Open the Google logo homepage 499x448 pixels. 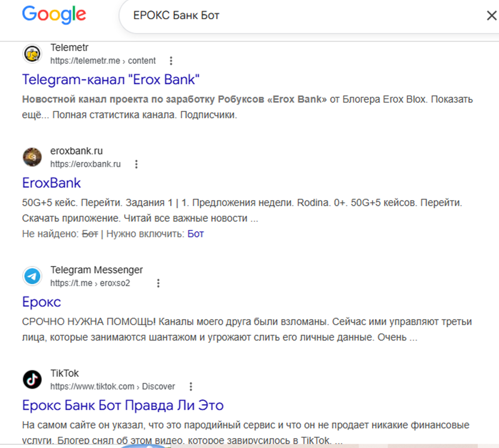[x=54, y=15]
